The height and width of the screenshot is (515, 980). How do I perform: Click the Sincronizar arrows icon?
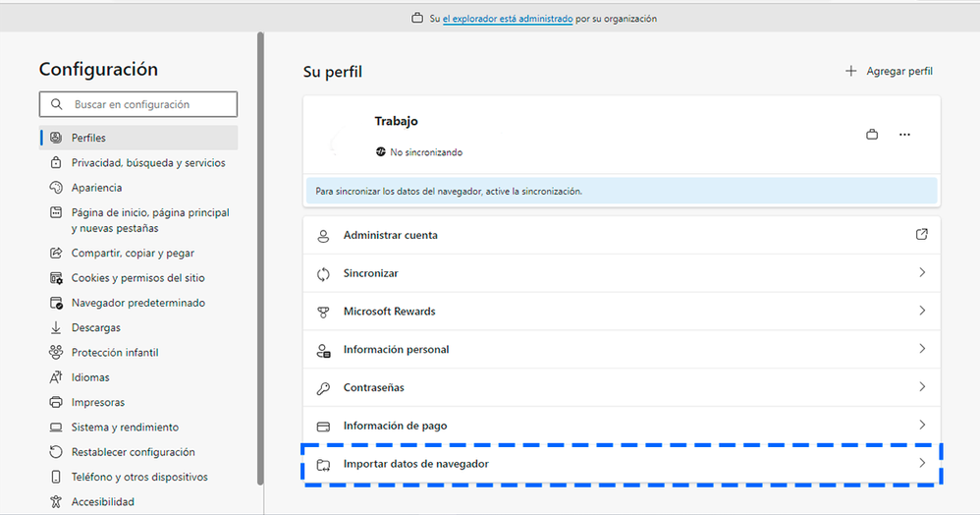(x=323, y=274)
